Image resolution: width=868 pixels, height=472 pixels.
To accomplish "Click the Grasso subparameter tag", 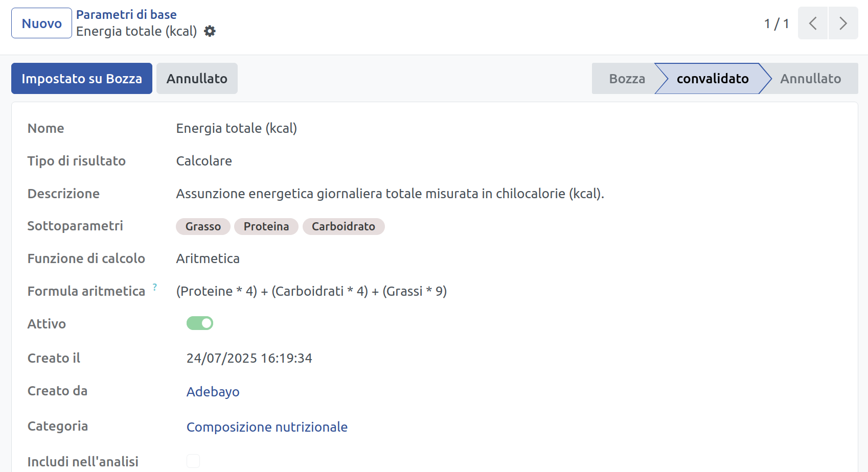I will tap(203, 226).
